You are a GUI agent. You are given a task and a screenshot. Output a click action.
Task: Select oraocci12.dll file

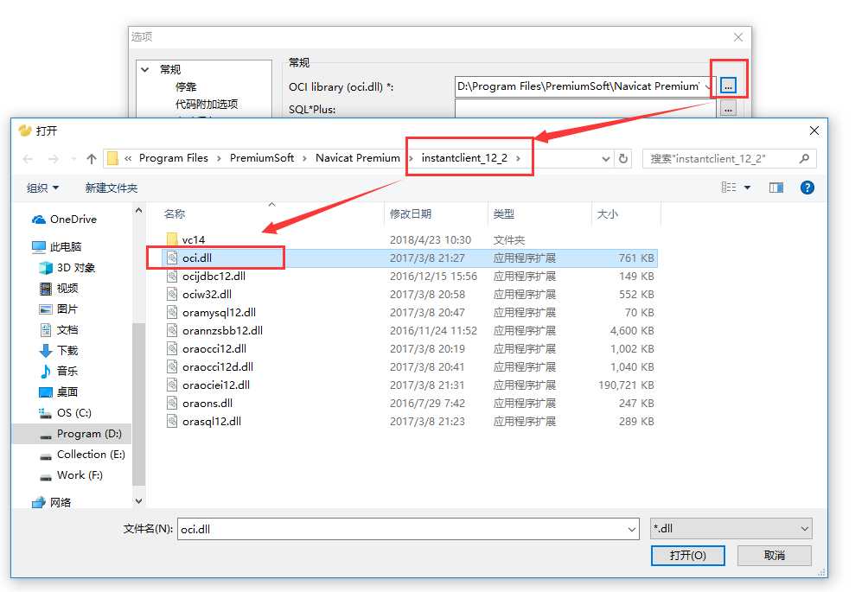click(x=411, y=349)
